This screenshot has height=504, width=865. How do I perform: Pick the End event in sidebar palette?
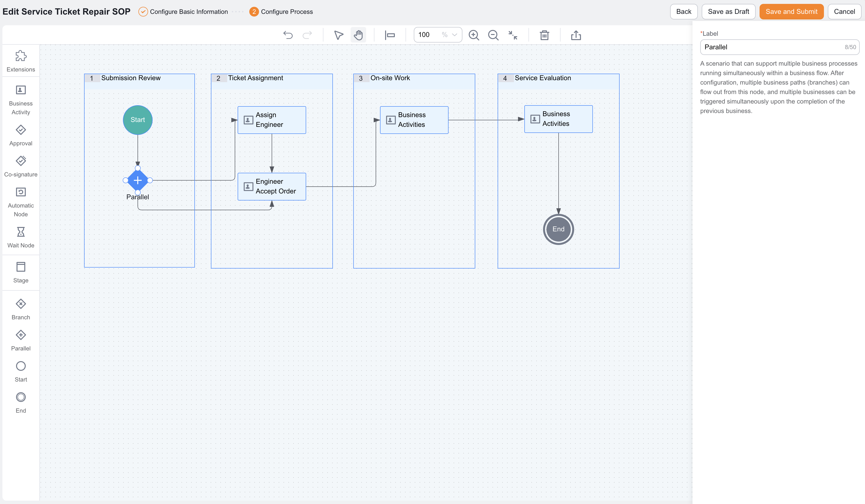[21, 403]
